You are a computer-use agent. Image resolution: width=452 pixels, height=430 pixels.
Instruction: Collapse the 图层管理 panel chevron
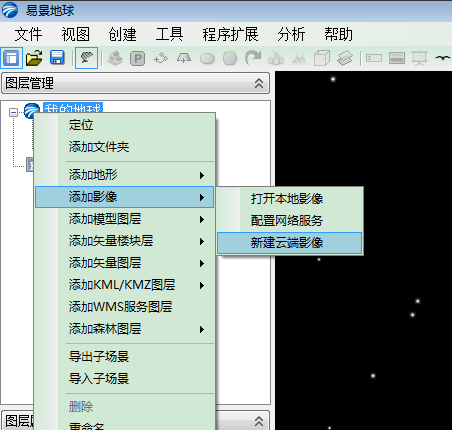(x=259, y=83)
